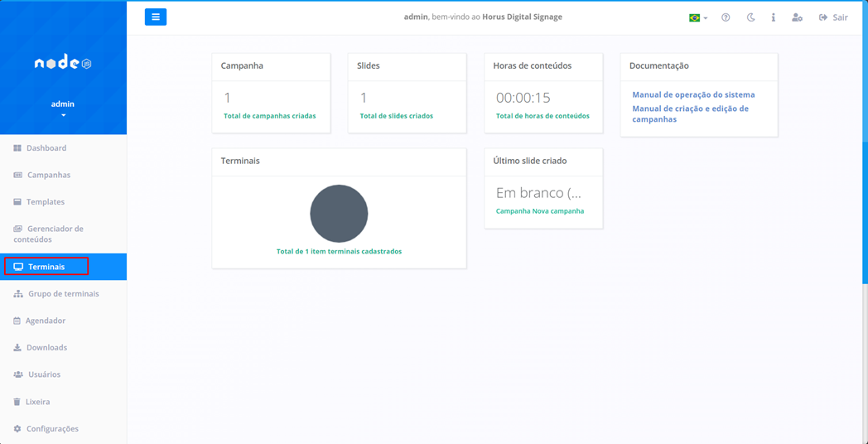
Task: Click the Sair logout button
Action: point(833,17)
